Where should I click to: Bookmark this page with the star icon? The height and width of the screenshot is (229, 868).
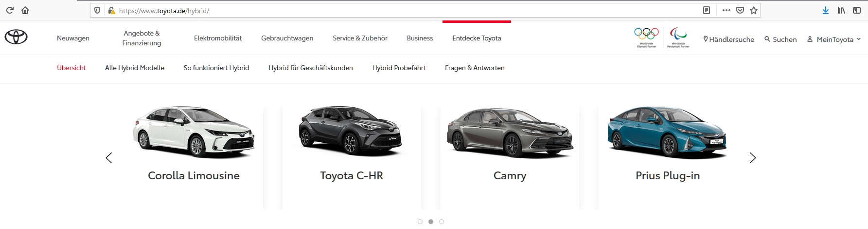[754, 10]
